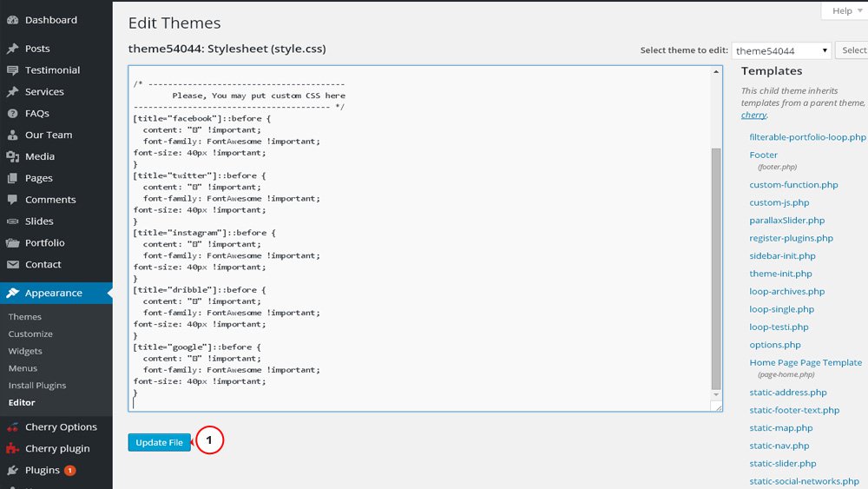
Task: Open static-nav.php template
Action: (x=779, y=446)
